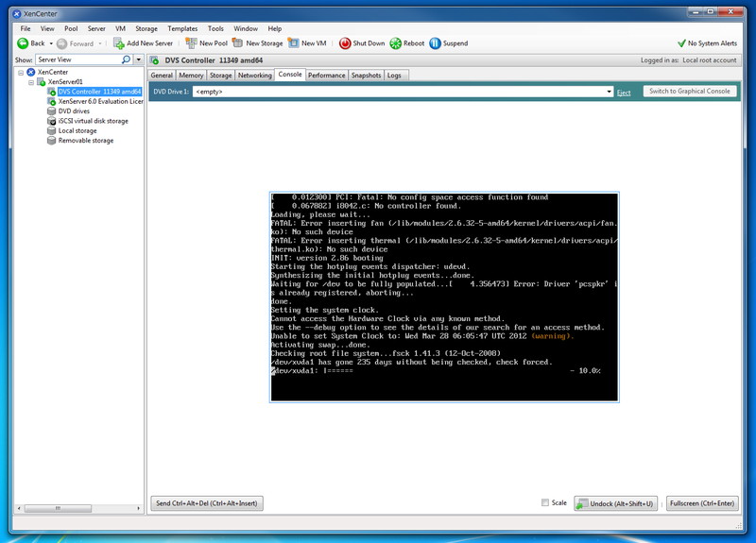
Task: Open the File menu
Action: [26, 28]
